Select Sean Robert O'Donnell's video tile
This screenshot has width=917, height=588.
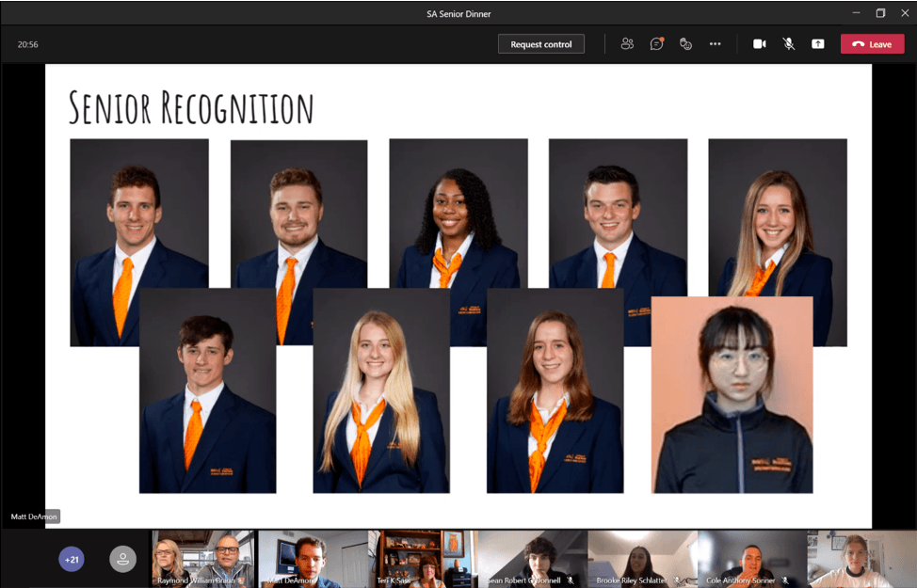(x=532, y=559)
